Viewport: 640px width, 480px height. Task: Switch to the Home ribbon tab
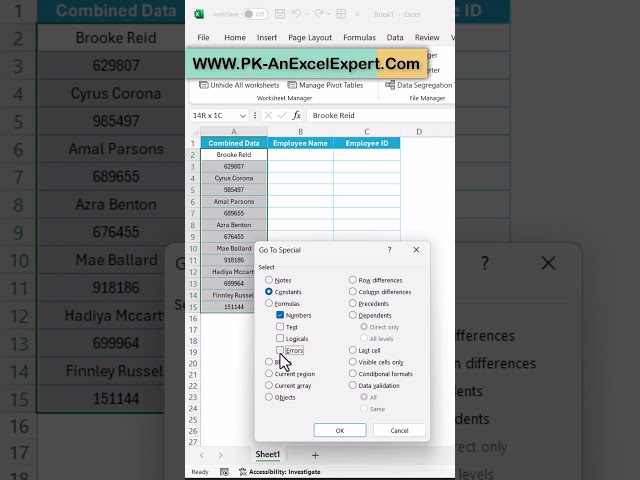235,38
